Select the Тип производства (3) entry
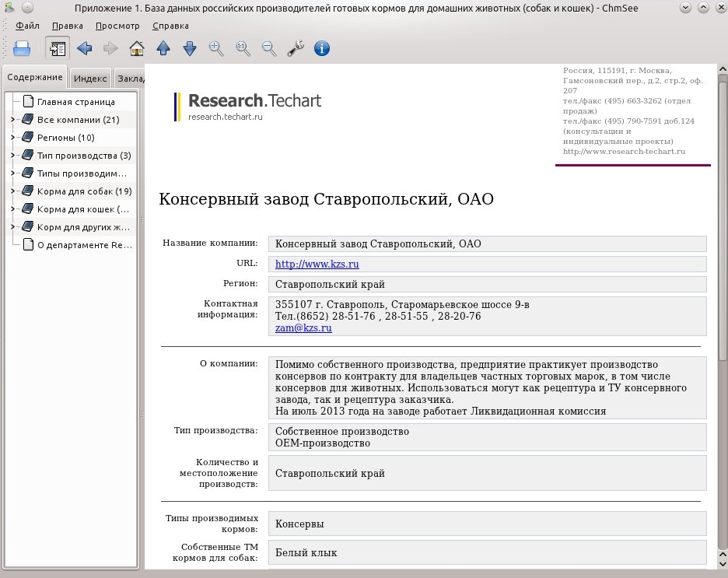Screen dimensions: 728x578 (x=84, y=156)
